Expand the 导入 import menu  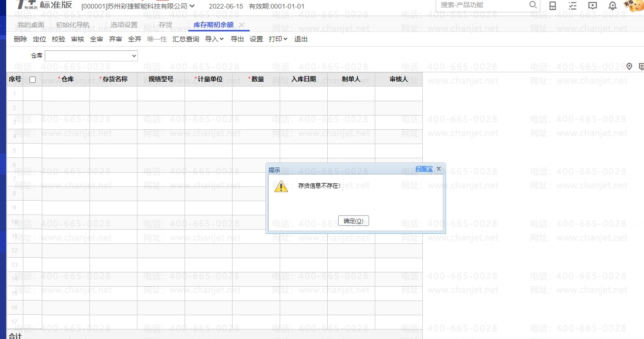coord(214,39)
